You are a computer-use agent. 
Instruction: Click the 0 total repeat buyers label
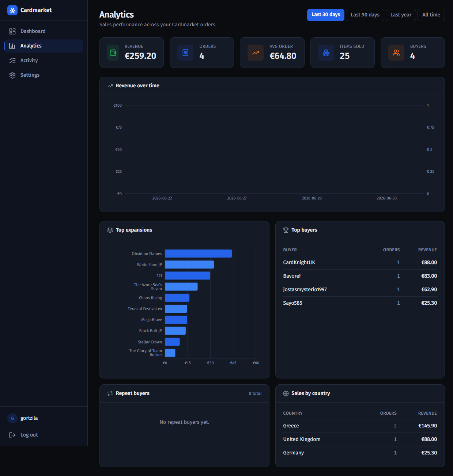coord(255,394)
